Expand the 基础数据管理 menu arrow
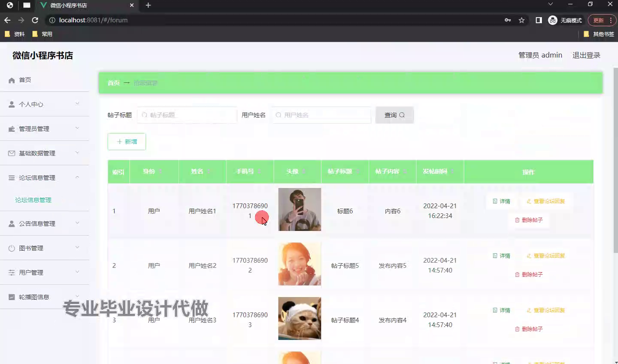The height and width of the screenshot is (364, 618). (77, 152)
